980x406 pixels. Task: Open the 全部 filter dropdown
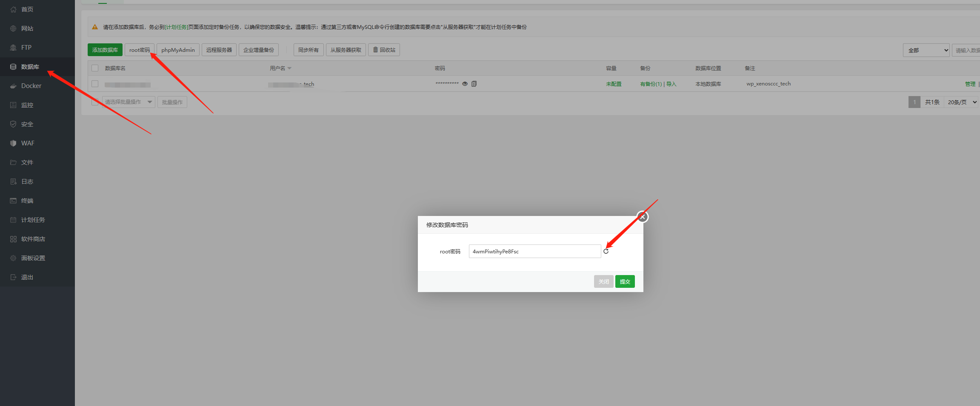[926, 50]
